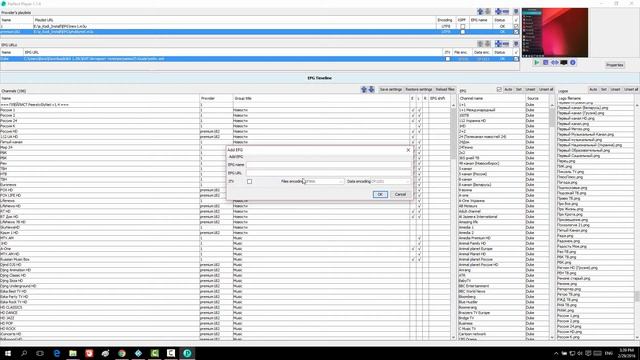Click the Reload files button
This screenshot has width=640, height=360.
pyautogui.click(x=444, y=89)
